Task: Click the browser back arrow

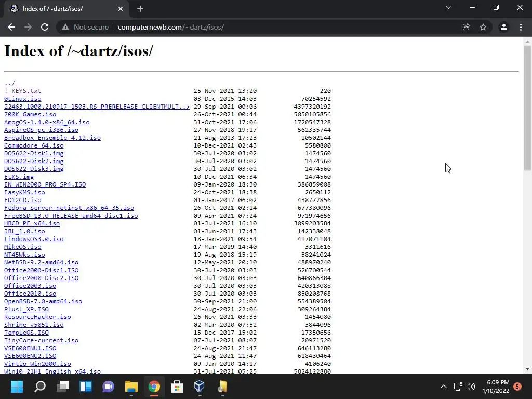Action: 11,27
